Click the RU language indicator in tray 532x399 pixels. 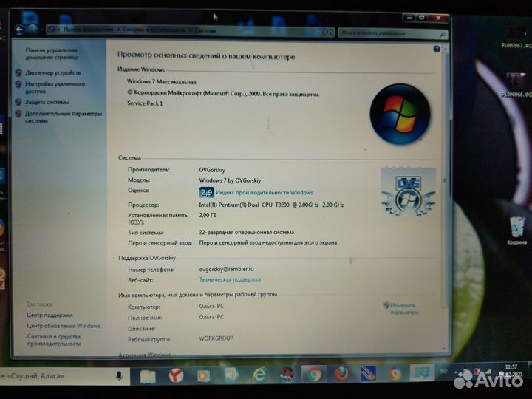(443, 371)
